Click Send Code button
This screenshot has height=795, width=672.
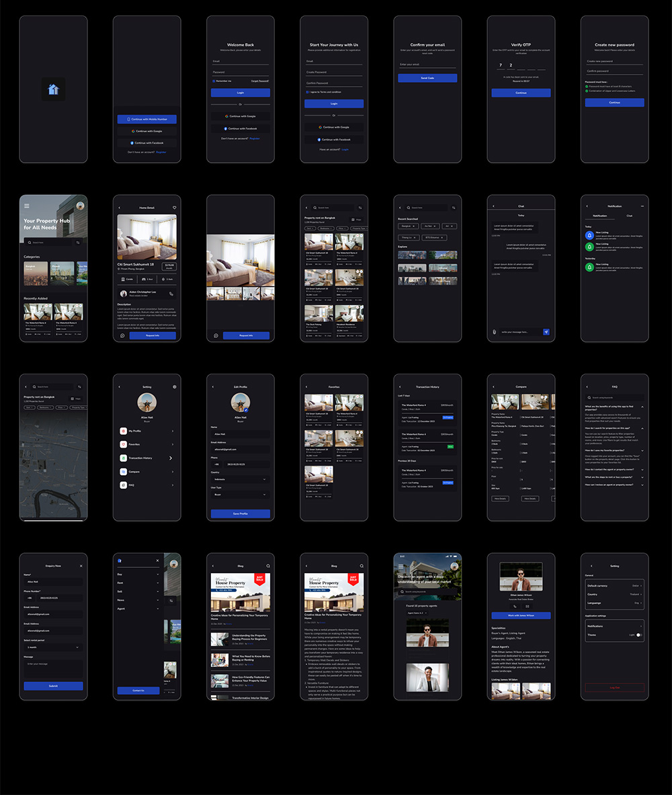427,78
